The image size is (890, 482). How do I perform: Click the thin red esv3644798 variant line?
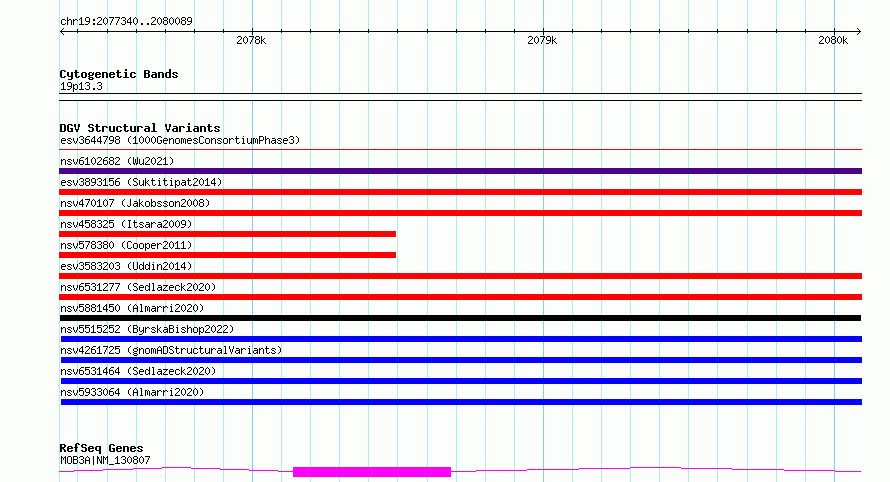[x=460, y=150]
